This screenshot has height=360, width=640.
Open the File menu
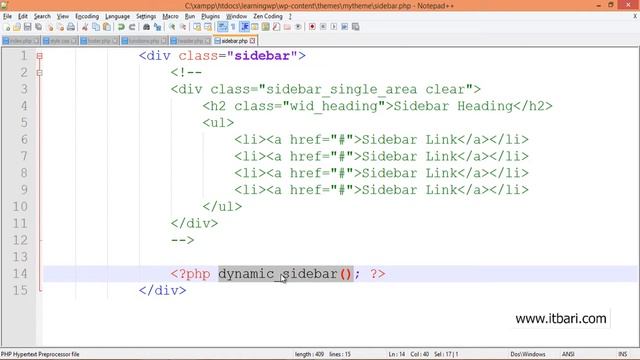7,16
